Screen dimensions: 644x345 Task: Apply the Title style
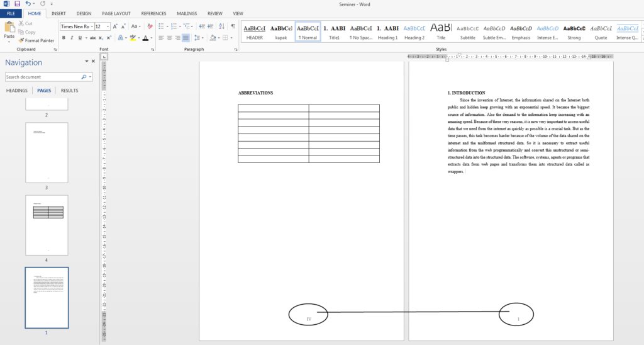tap(441, 31)
